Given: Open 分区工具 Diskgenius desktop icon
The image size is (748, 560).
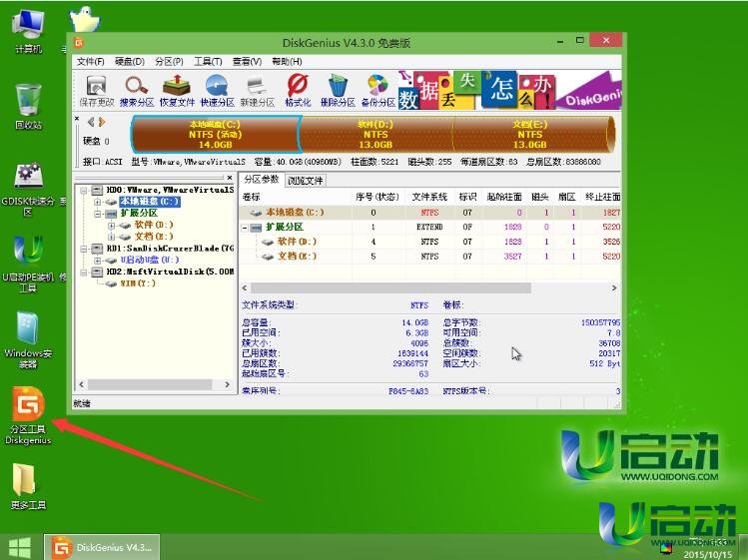Looking at the screenshot, I should (28, 415).
